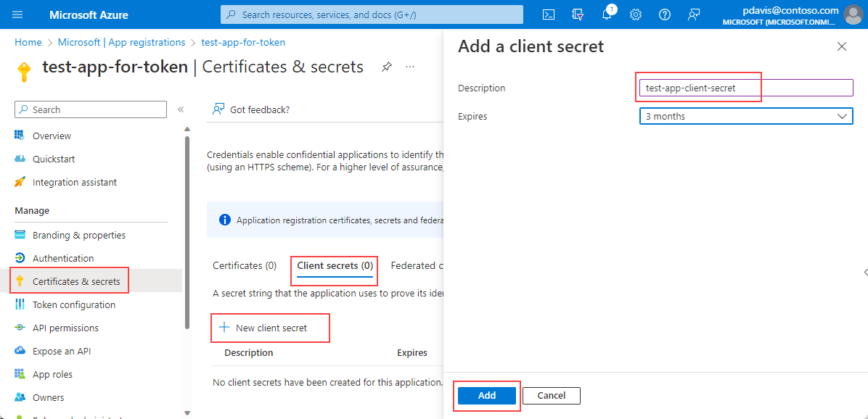Click the Cancel button
The height and width of the screenshot is (419, 868).
(x=551, y=395)
